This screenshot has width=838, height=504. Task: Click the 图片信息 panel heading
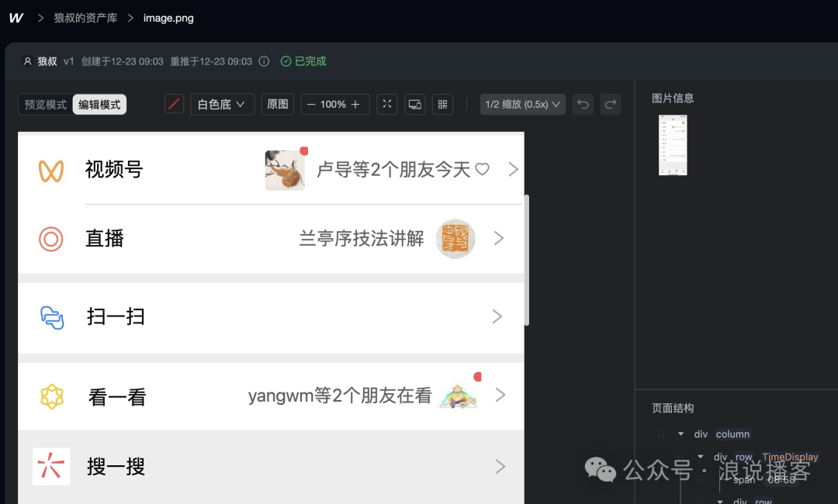pos(673,98)
